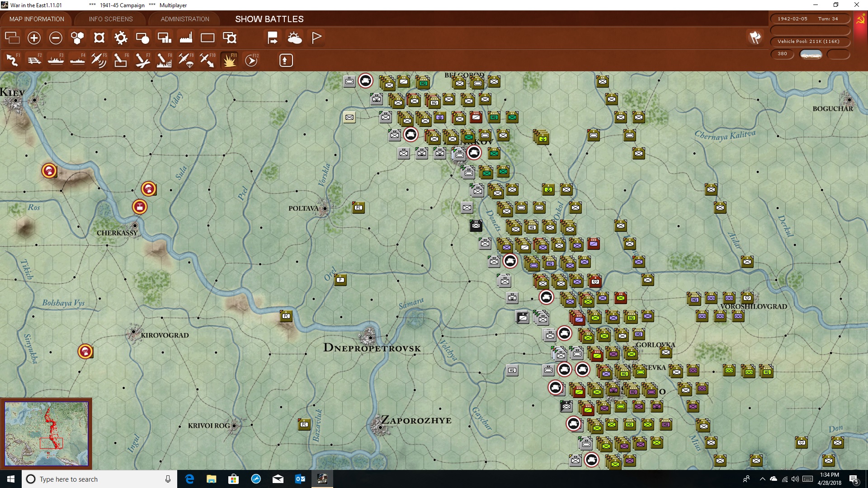Click the flag with arrow icon
The image size is (868, 488).
273,38
